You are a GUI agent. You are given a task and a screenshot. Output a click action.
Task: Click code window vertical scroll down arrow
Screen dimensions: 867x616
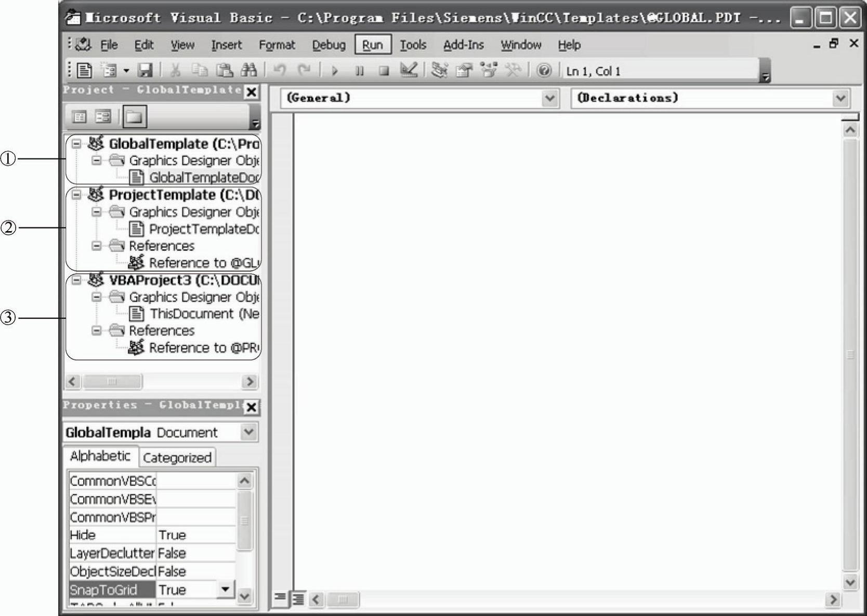(850, 582)
